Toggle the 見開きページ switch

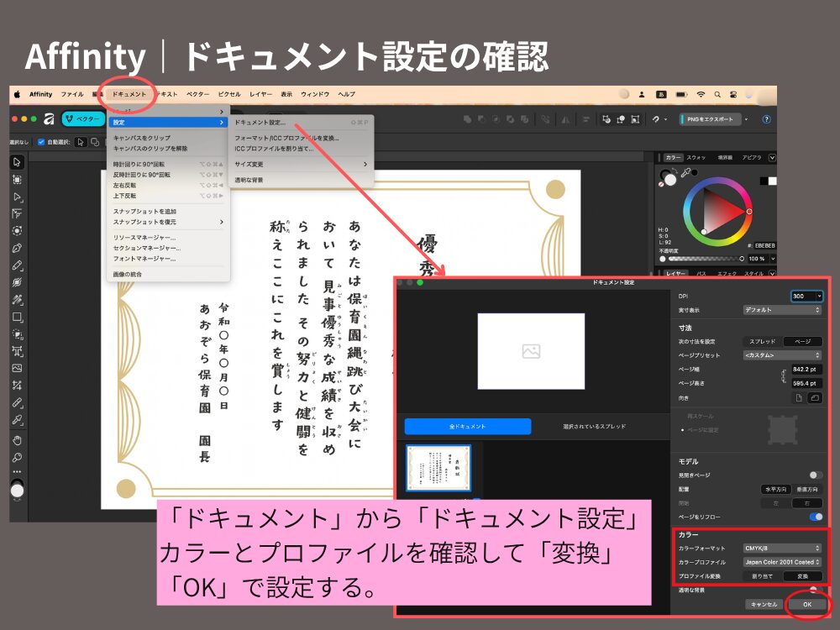point(816,475)
